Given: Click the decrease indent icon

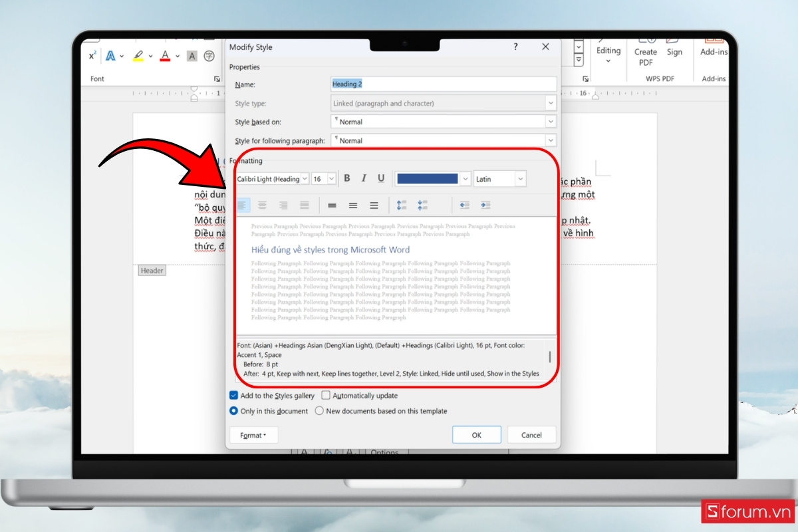Looking at the screenshot, I should point(464,205).
